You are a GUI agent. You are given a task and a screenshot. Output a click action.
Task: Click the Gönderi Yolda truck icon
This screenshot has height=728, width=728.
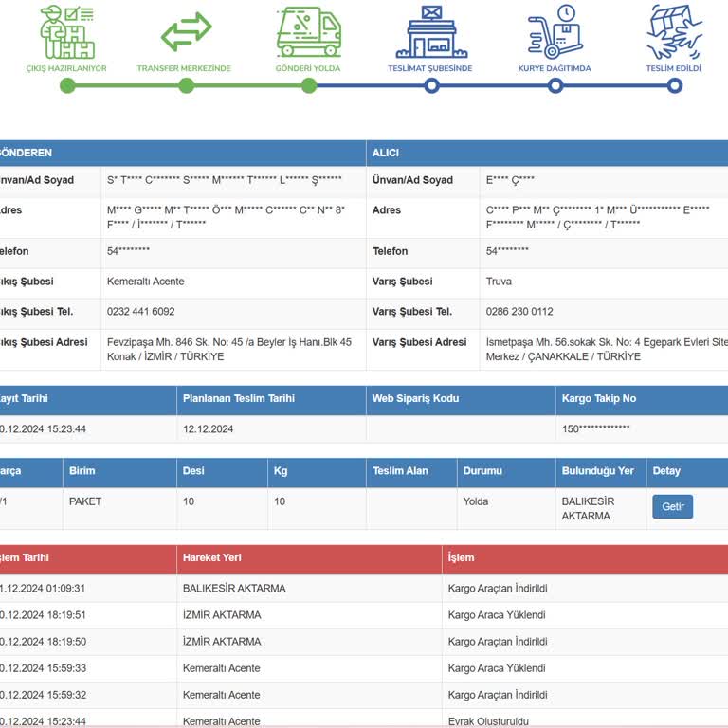click(308, 32)
